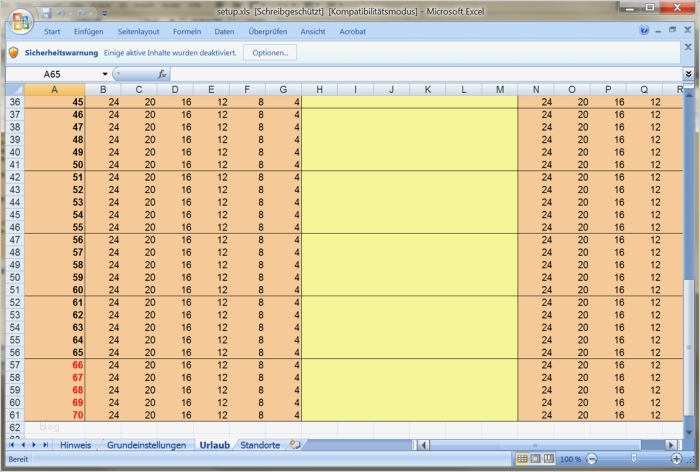The image size is (700, 472).
Task: Expand the formula bar with chevron
Action: [688, 74]
